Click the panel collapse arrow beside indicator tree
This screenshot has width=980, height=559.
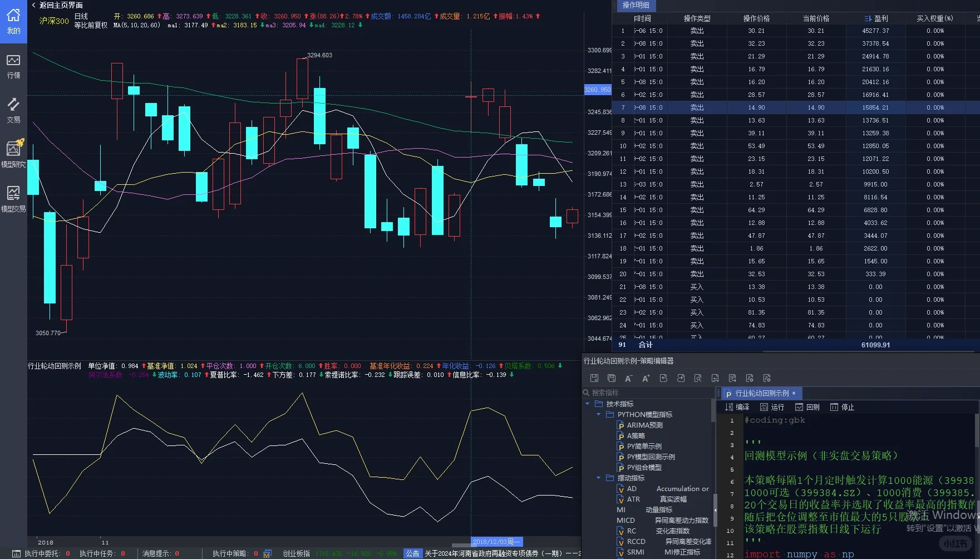716,509
